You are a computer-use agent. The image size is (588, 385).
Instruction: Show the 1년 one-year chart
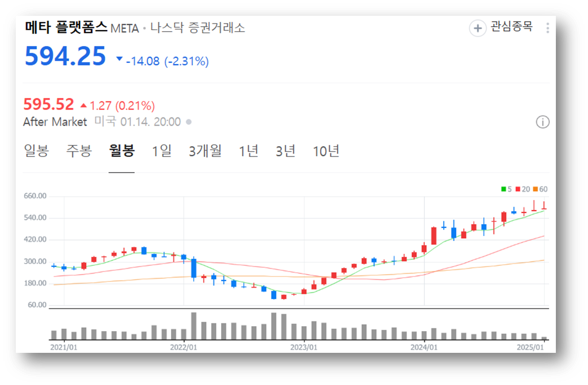248,151
